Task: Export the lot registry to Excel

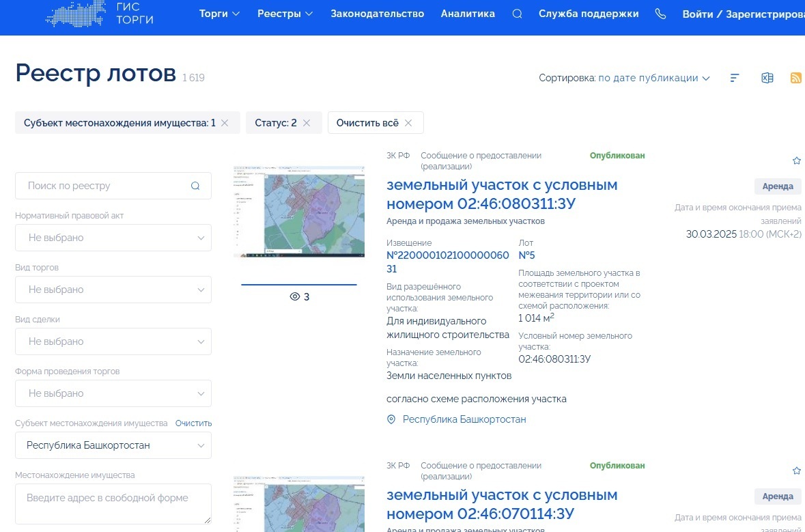Action: click(x=767, y=78)
